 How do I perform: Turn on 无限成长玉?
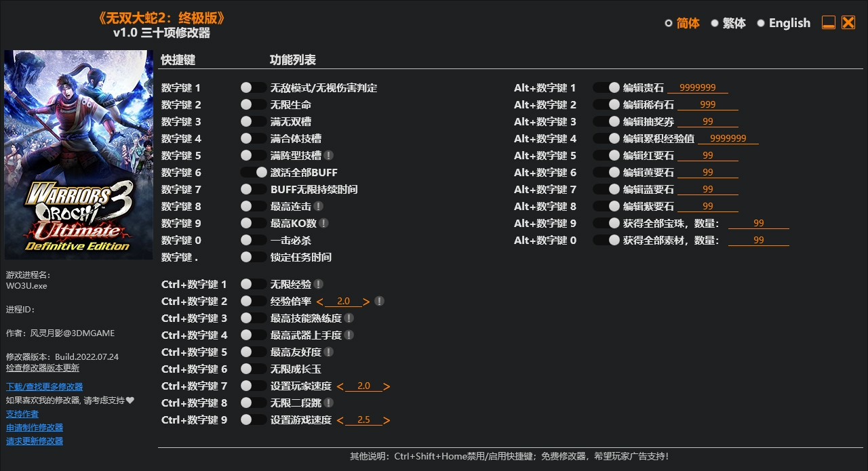click(254, 369)
